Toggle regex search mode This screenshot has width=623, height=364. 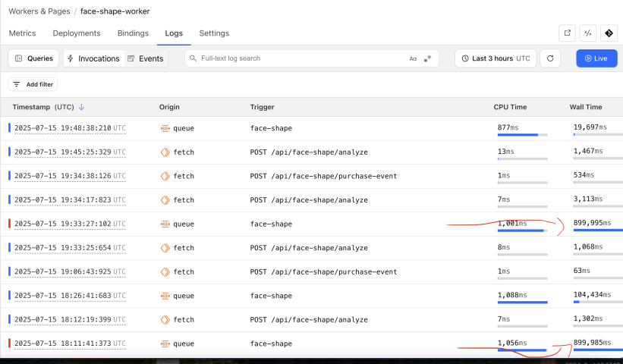point(428,58)
